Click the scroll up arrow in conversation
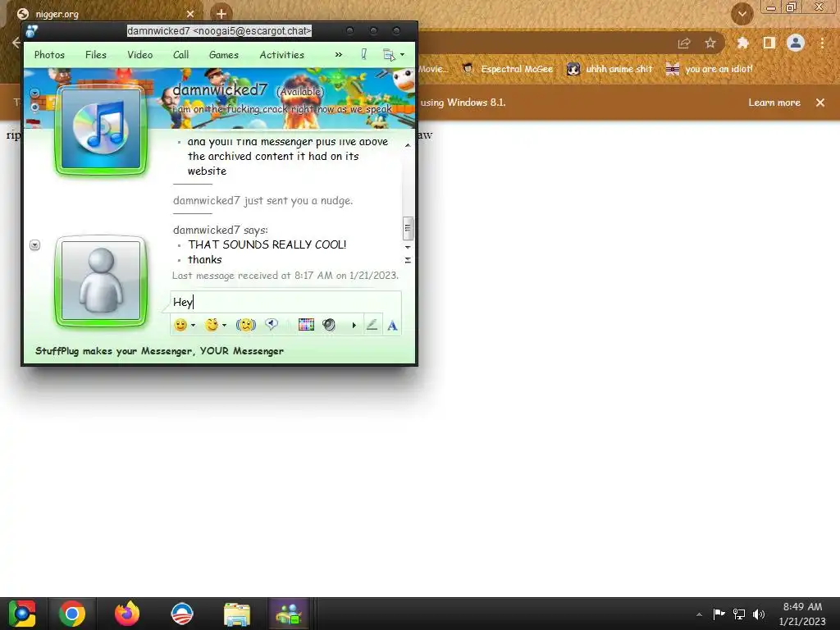Image resolution: width=840 pixels, height=630 pixels. [408, 145]
